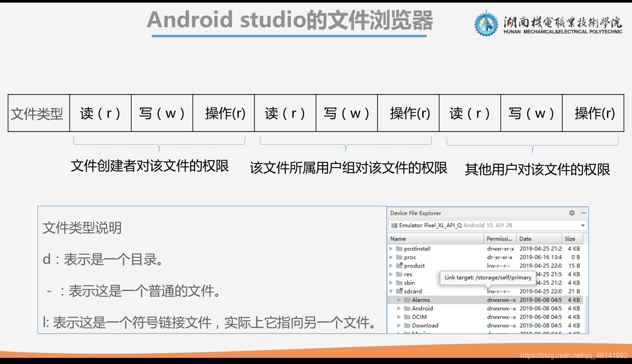Click permission drwxrwx--x of Alarms
The width and height of the screenshot is (632, 364).
(x=501, y=300)
